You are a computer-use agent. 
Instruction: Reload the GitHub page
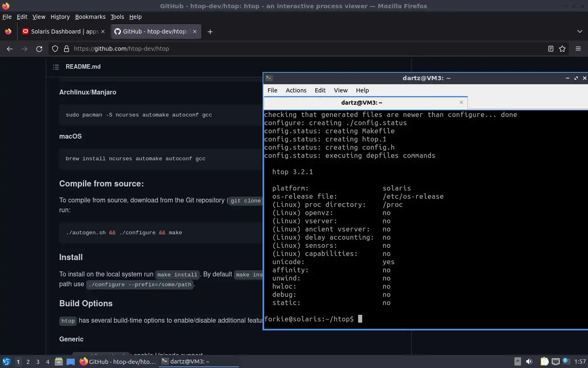39,49
